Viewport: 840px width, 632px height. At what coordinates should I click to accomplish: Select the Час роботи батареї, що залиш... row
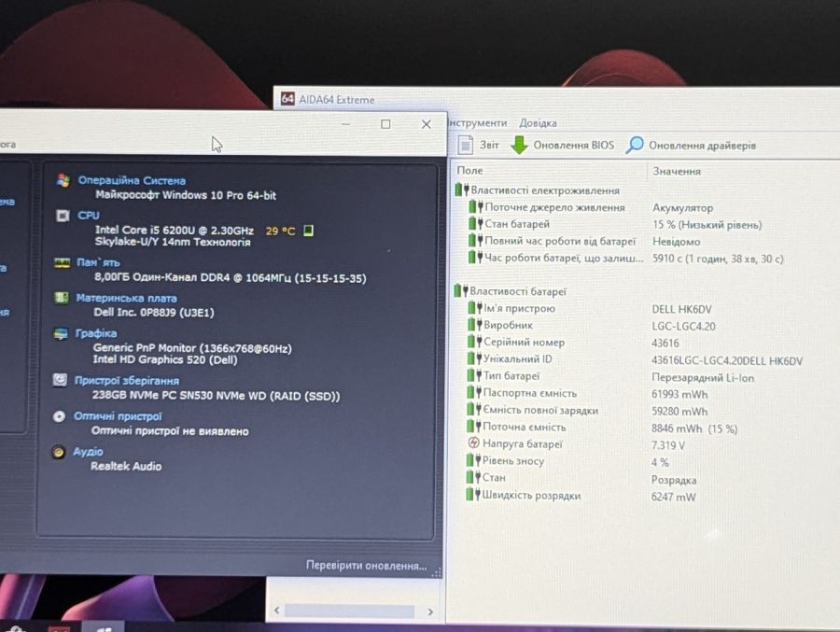pyautogui.click(x=627, y=259)
